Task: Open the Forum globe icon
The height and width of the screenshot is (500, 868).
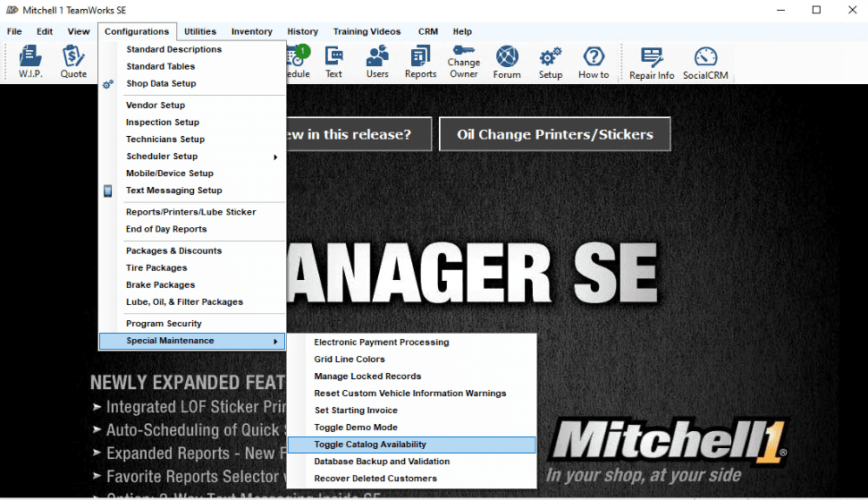Action: pos(507,62)
